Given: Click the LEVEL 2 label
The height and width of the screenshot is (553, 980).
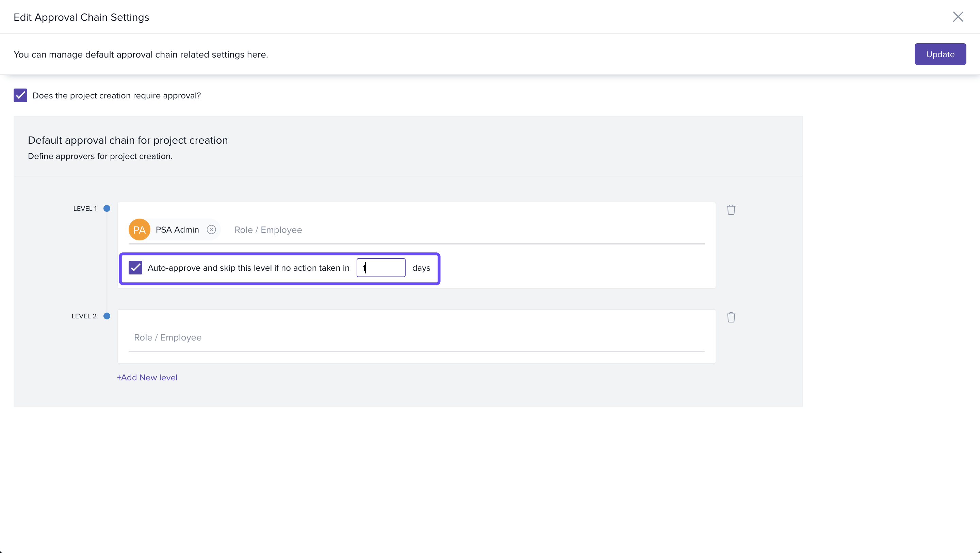Looking at the screenshot, I should [x=84, y=316].
